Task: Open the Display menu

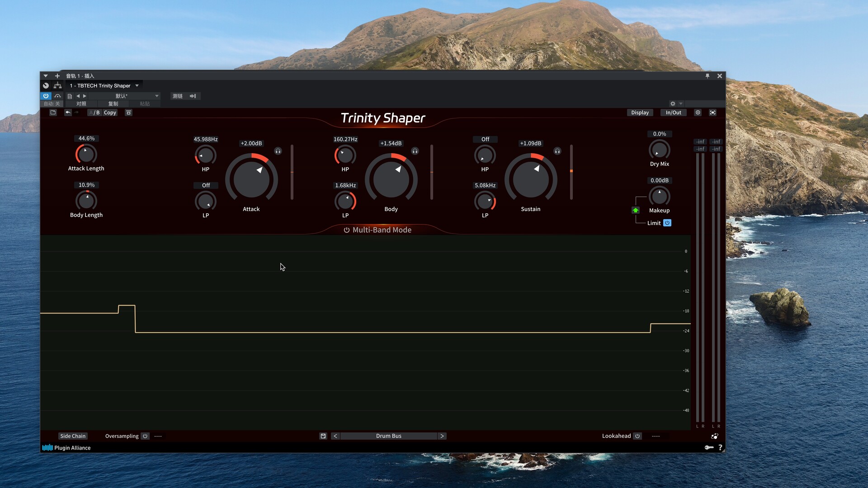Action: coord(640,113)
